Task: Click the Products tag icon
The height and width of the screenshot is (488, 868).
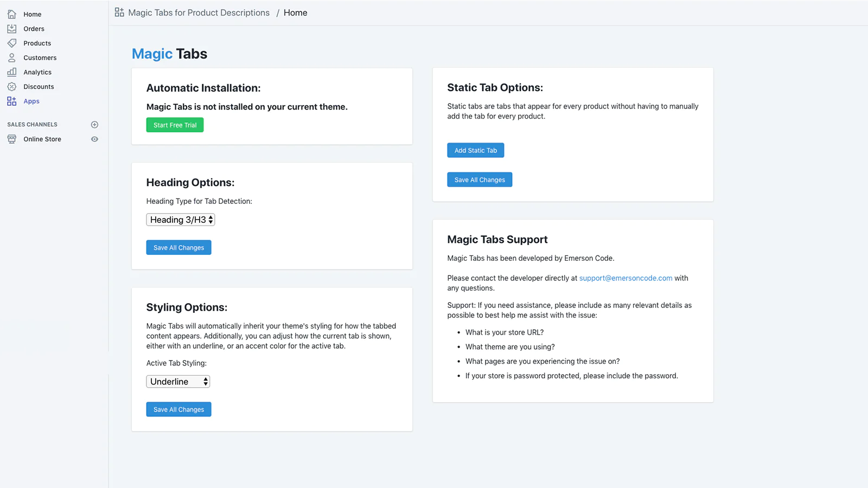Action: pyautogui.click(x=11, y=43)
